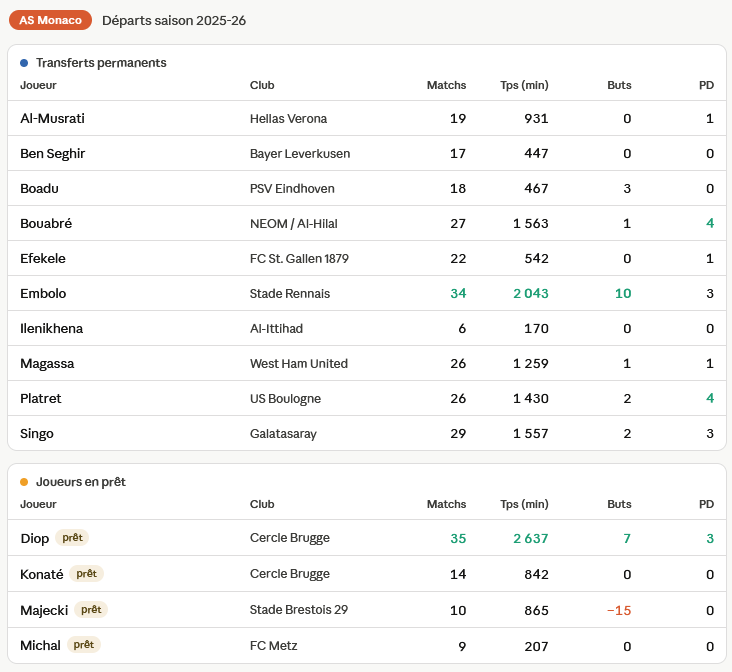
Task: Select player name Ilenikhena
Action: point(51,328)
